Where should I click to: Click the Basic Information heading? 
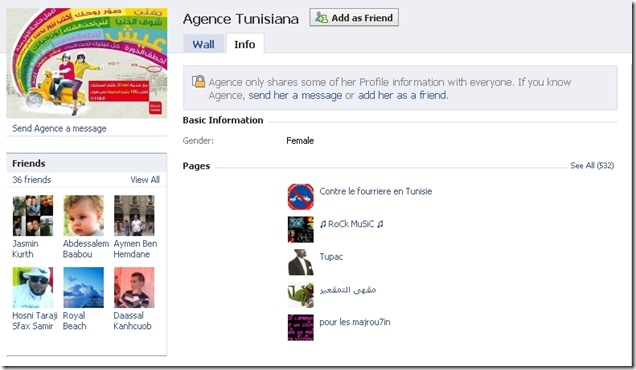223,120
